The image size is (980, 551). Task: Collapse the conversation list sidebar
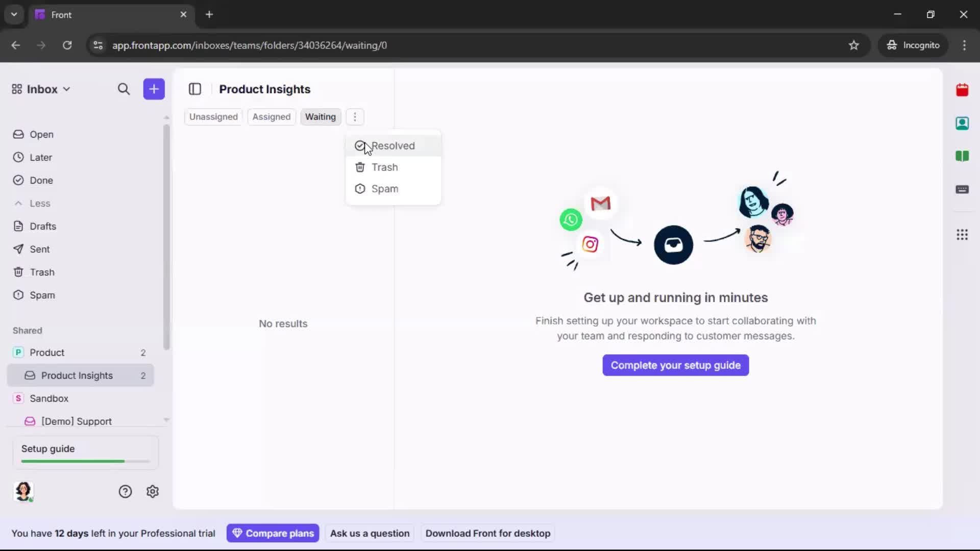[195, 89]
